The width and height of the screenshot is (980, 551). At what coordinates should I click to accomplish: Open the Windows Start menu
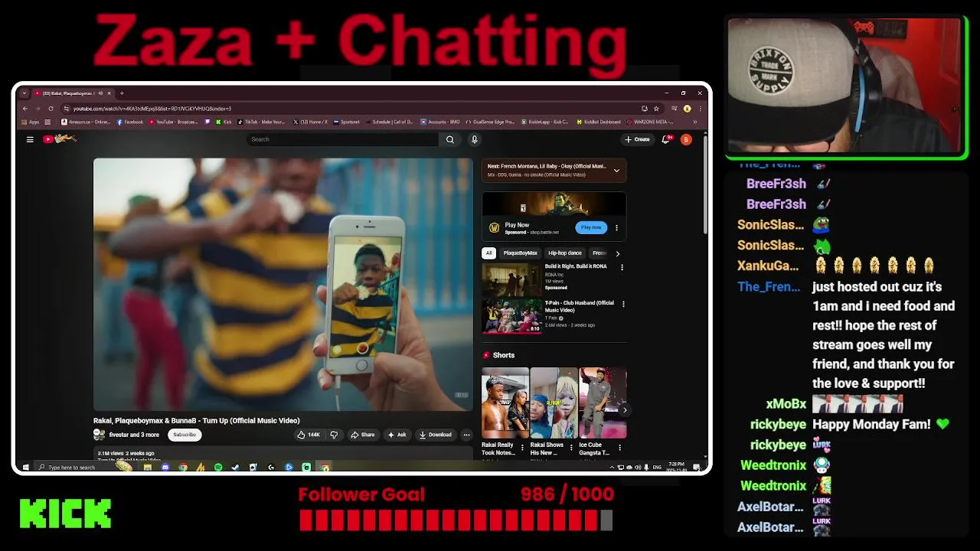point(25,467)
